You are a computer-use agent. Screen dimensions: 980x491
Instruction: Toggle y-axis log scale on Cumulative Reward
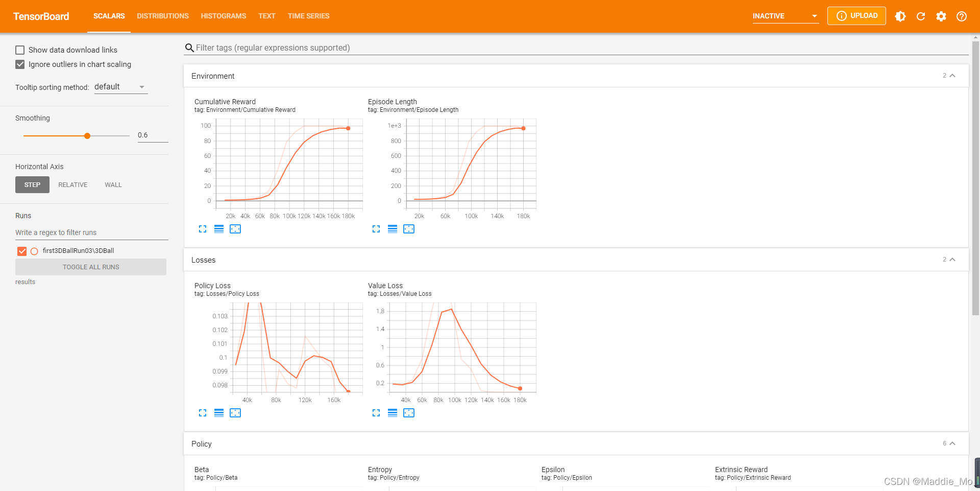[219, 229]
